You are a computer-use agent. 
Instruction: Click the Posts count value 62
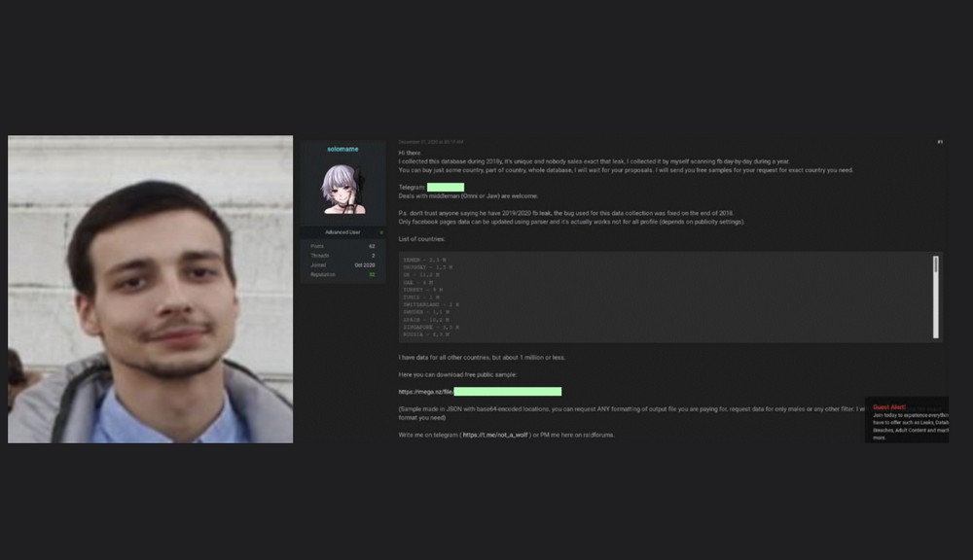372,246
